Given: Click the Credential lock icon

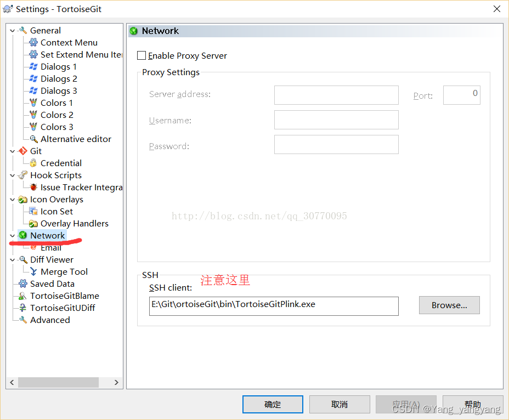Looking at the screenshot, I should click(x=33, y=163).
